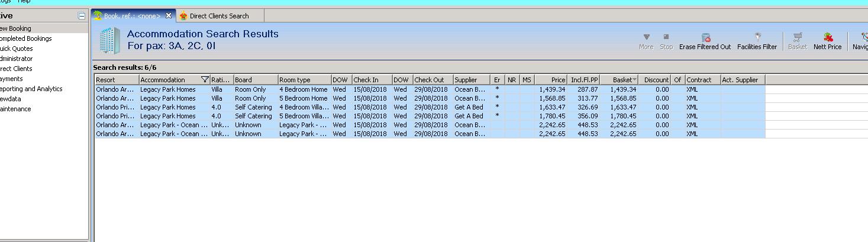Open Reporting and Analytics in sidebar
Image resolution: width=868 pixels, height=242 pixels.
pos(31,89)
